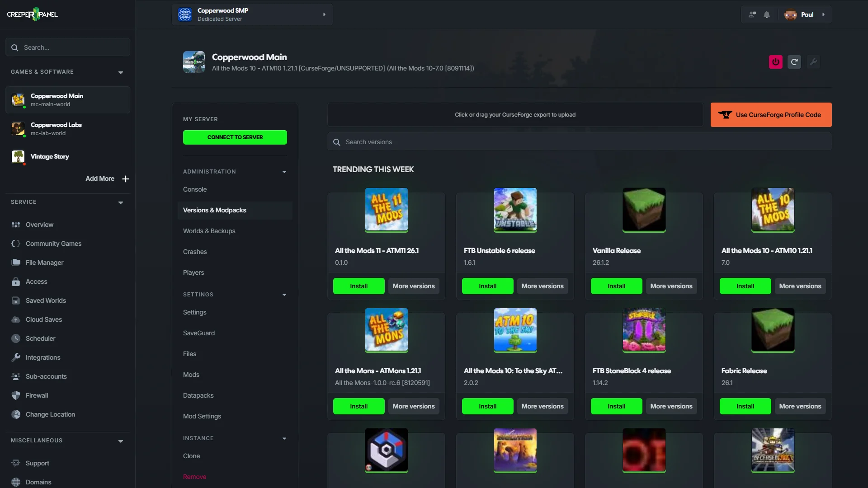Open the notifications bell
The image size is (868, 488).
click(x=767, y=14)
